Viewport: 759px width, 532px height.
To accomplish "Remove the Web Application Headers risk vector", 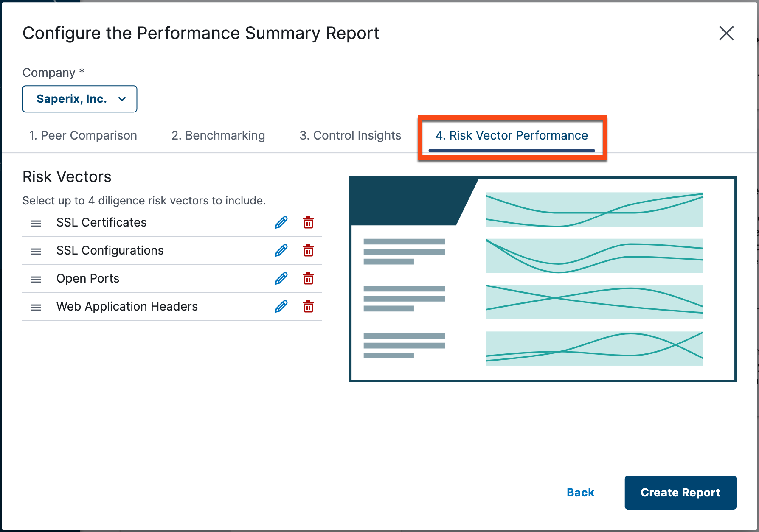I will (309, 306).
